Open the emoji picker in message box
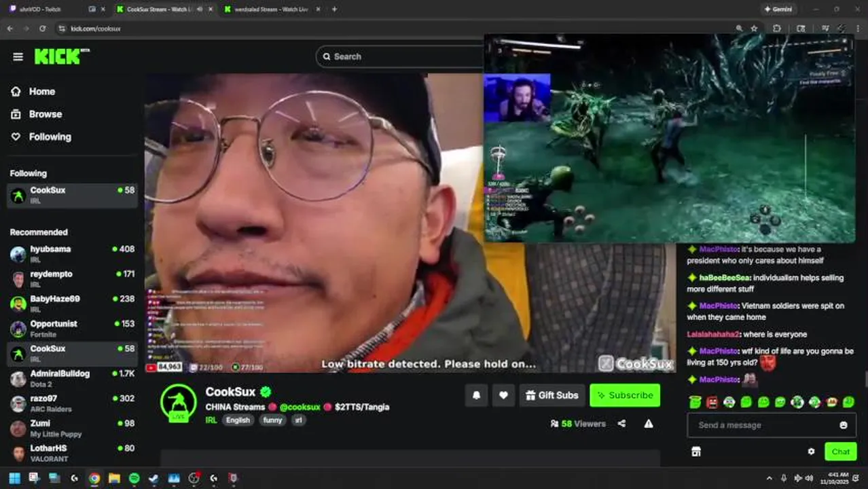Viewport: 868px width, 489px height. click(844, 425)
